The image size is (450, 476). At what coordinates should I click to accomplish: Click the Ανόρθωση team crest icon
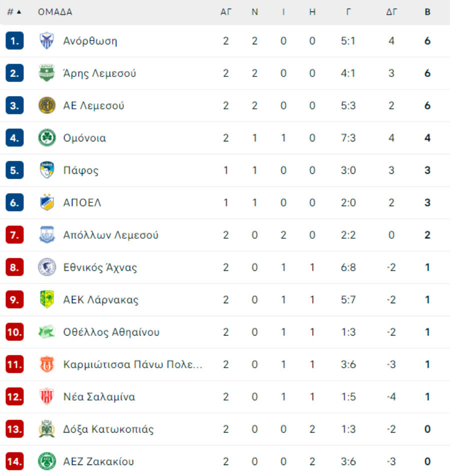[47, 40]
